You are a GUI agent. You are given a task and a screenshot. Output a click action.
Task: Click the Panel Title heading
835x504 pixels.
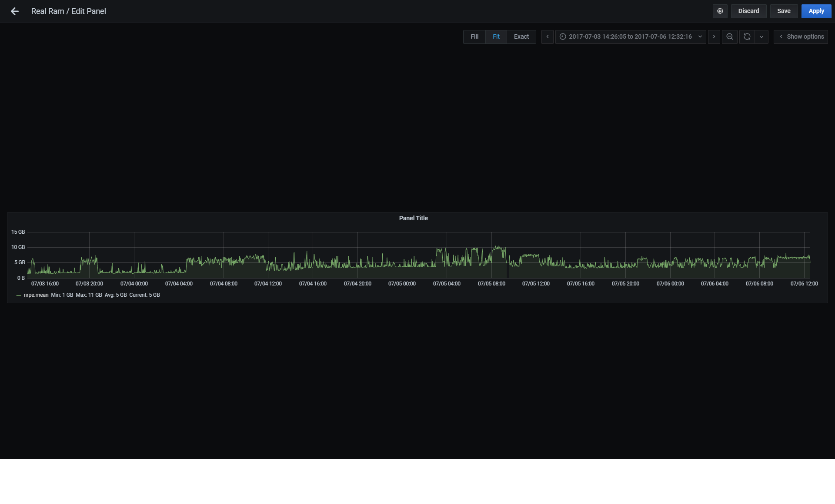[x=413, y=218]
